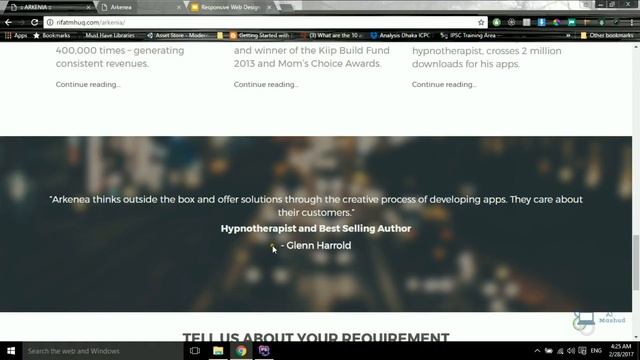The width and height of the screenshot is (640, 360).
Task: Click the 'Glenn Harrold' testimonial name
Action: [x=318, y=246]
